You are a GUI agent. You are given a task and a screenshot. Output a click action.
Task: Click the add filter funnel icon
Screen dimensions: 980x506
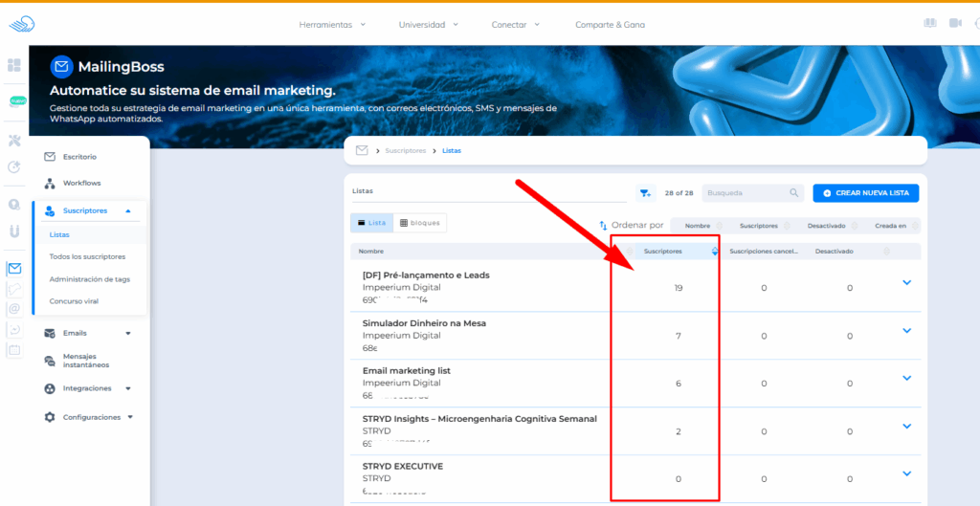[x=645, y=193]
